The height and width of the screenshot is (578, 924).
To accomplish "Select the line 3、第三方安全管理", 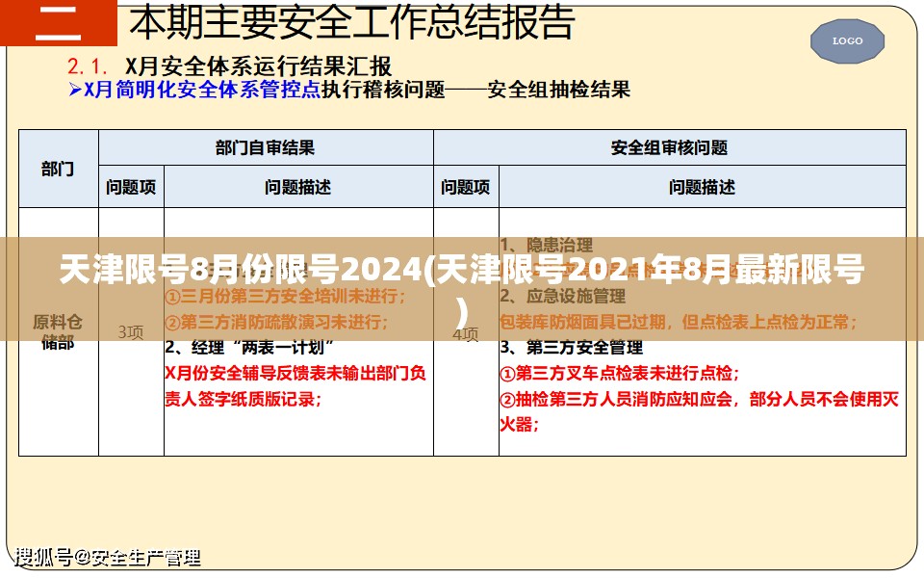I will click(572, 348).
